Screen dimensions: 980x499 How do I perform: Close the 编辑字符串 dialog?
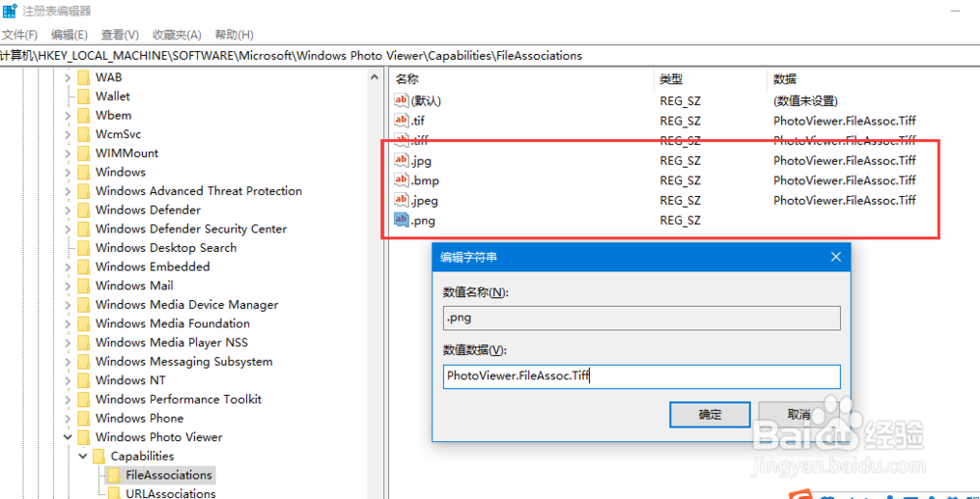(x=836, y=257)
